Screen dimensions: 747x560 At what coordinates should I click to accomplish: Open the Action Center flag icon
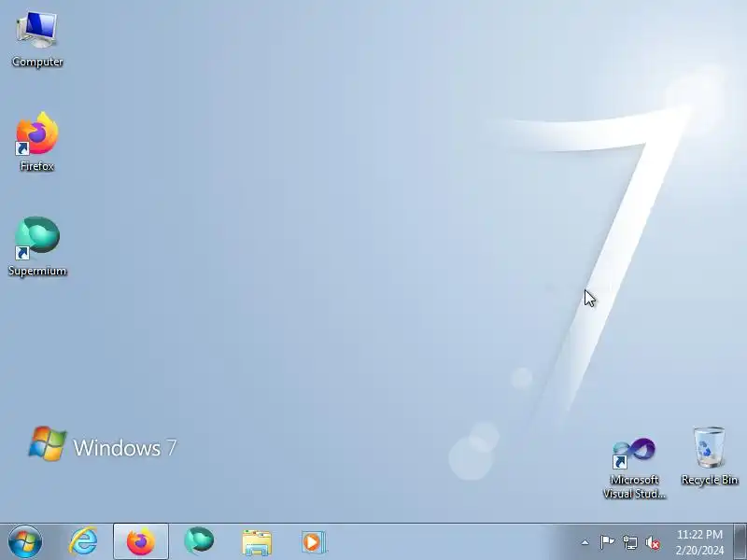click(x=607, y=542)
